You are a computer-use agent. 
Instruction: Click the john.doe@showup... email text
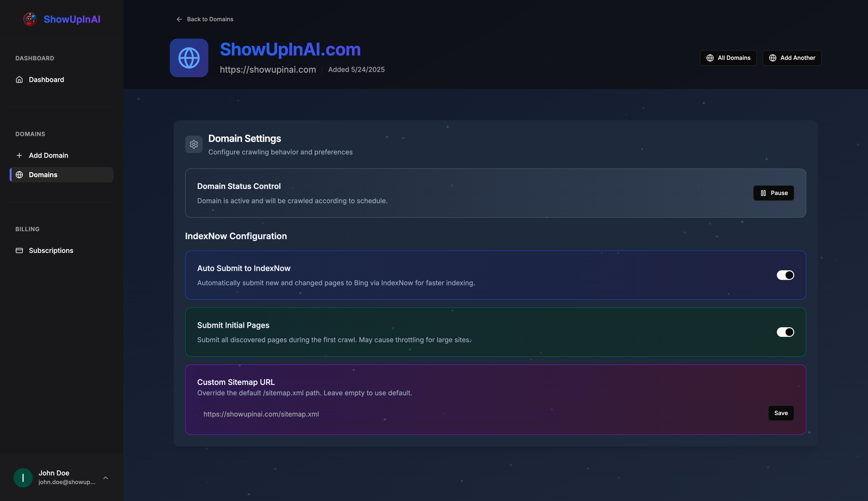click(x=67, y=482)
